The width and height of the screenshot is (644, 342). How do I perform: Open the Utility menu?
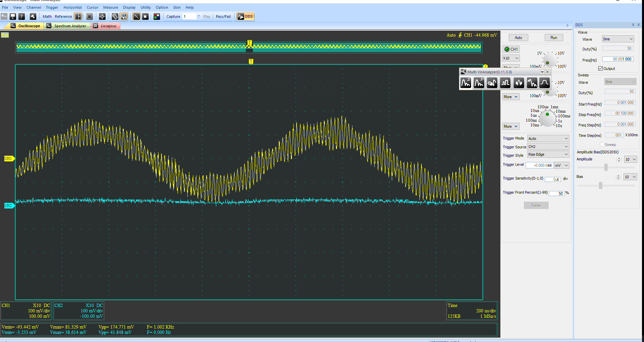tap(146, 7)
